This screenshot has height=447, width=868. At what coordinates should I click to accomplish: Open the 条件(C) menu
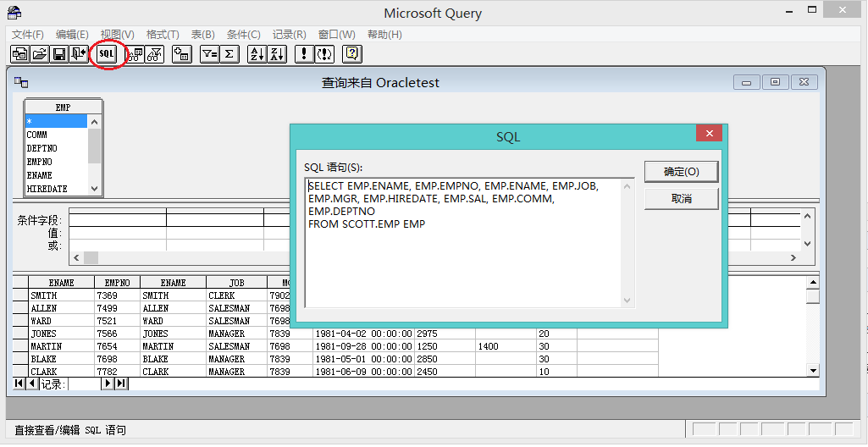244,35
